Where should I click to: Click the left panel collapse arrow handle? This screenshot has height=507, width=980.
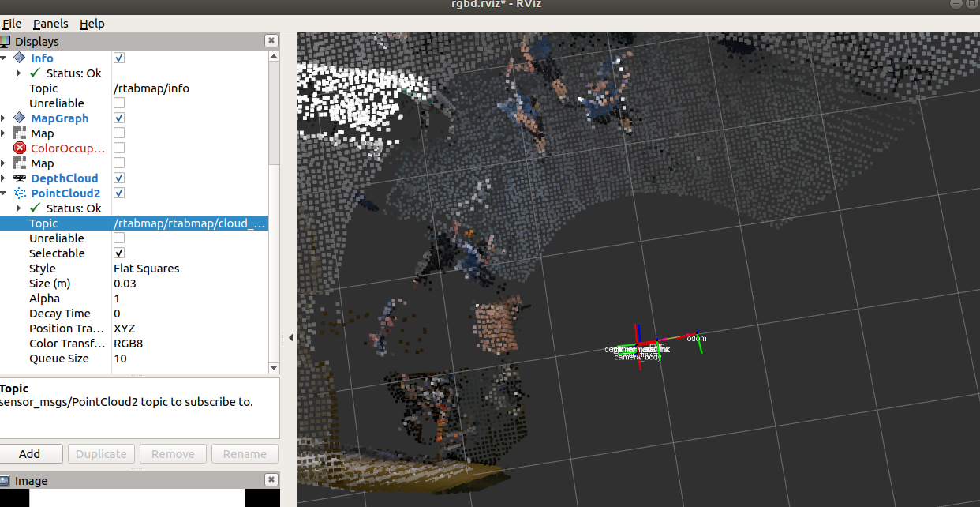pos(290,337)
